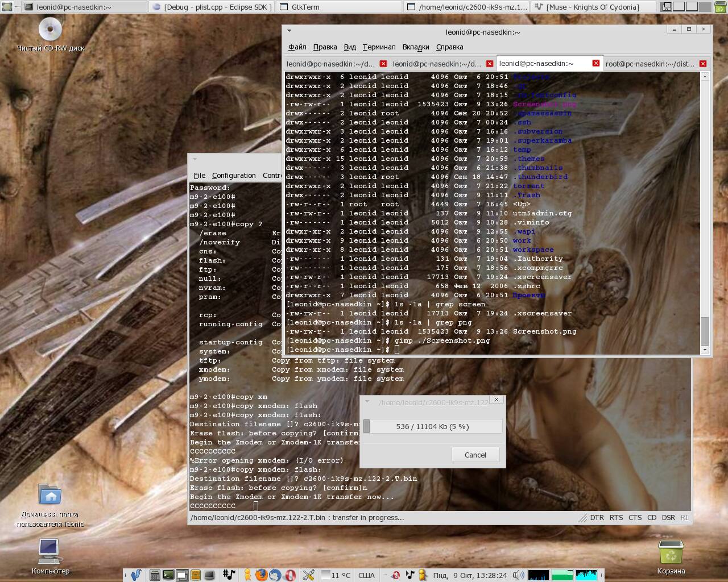
Task: Click the transfer progress bar at 5 %
Action: 432,426
